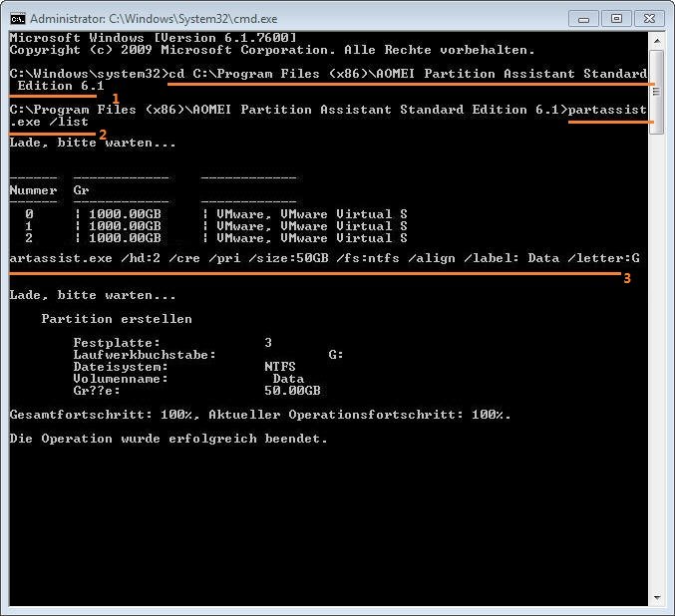Click the scrollbar down arrow
675x616 pixels.
point(657,597)
